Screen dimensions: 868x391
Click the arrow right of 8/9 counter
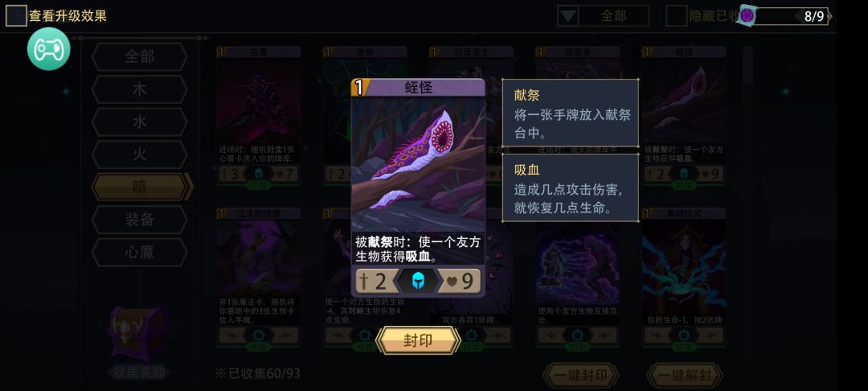click(829, 16)
